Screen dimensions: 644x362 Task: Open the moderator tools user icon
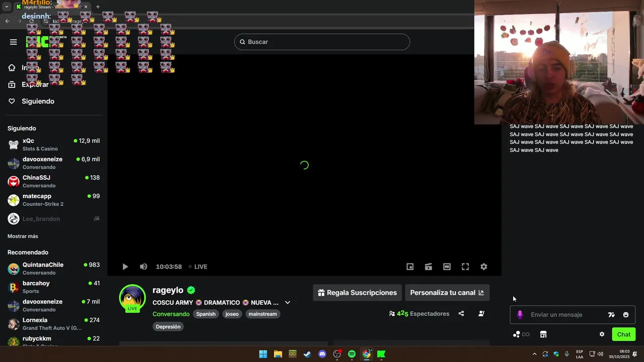tap(481, 314)
